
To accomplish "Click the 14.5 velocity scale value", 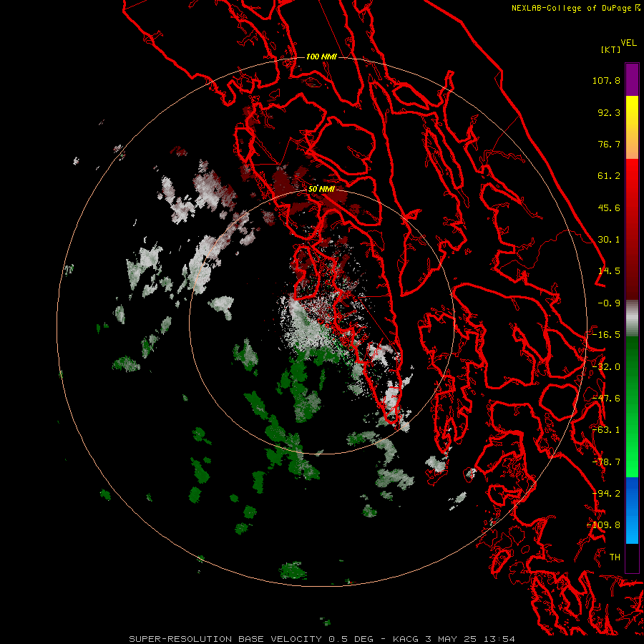I will pyautogui.click(x=609, y=271).
